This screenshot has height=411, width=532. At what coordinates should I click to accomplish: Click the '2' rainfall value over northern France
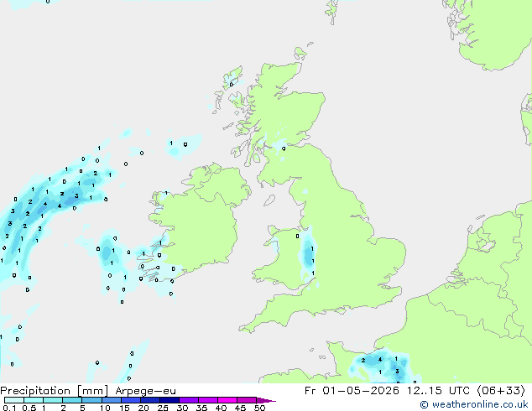(x=363, y=360)
